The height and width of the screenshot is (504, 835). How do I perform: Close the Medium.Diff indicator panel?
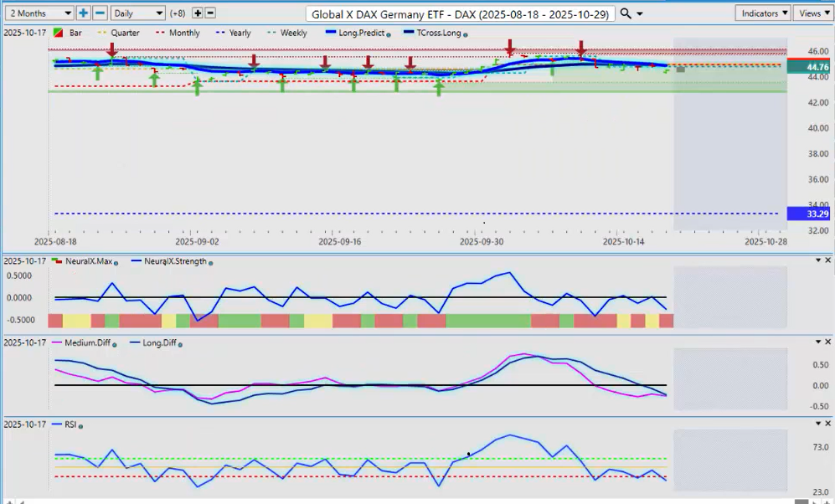coord(828,342)
